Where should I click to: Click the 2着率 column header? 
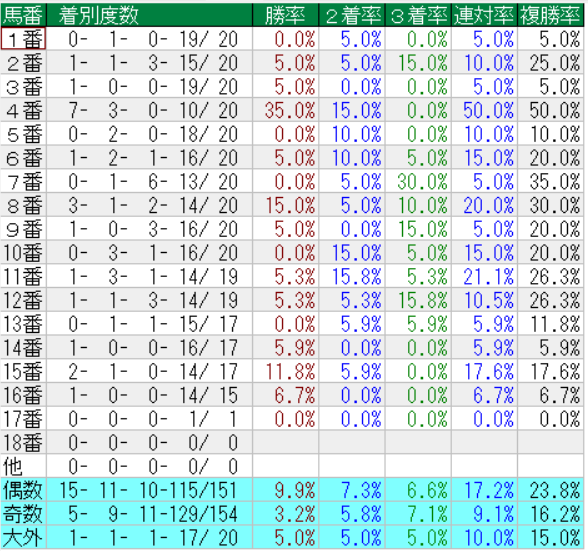pos(352,15)
